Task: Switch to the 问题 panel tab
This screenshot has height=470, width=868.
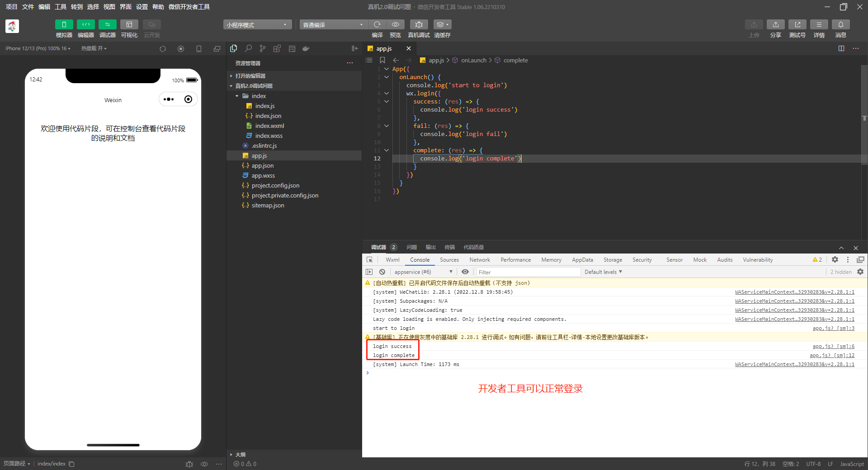Action: (411, 247)
